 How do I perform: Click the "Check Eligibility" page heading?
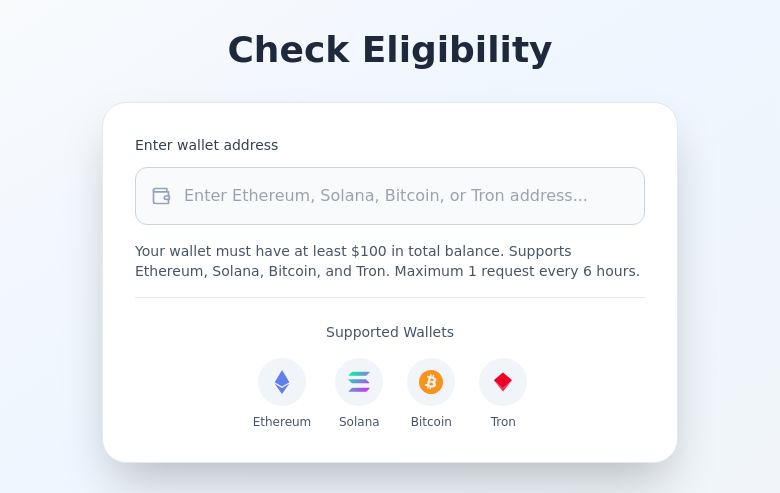pyautogui.click(x=390, y=50)
